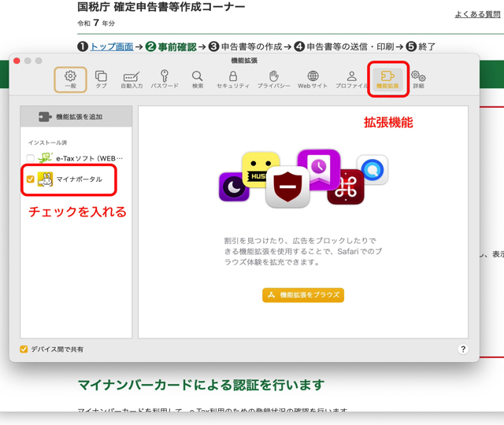
Task: Uncheck デバイス間で共有 option
Action: coord(24,349)
